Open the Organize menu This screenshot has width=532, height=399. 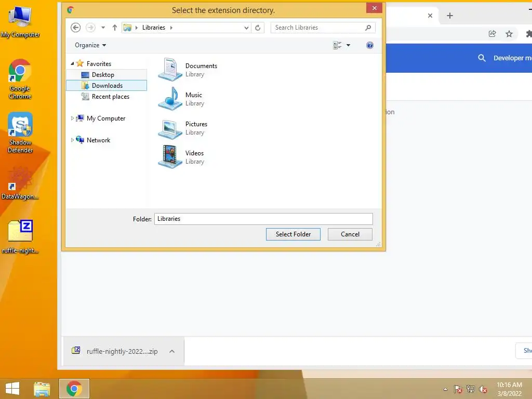click(x=90, y=45)
